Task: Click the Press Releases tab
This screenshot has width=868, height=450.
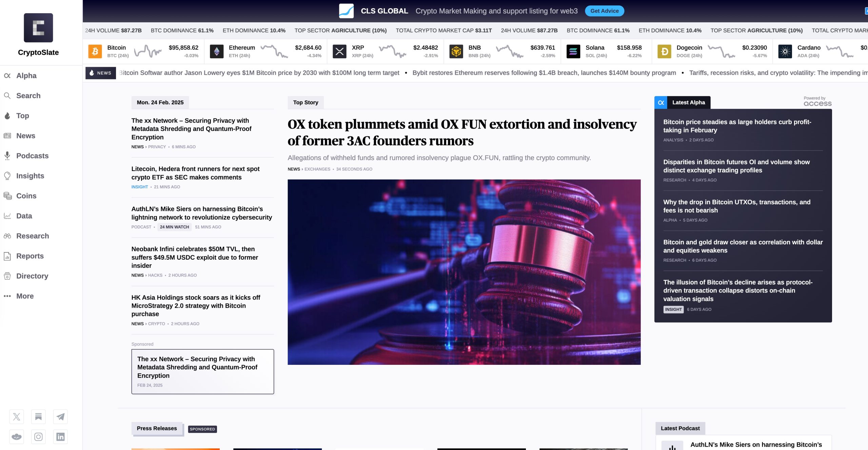Action: point(157,429)
